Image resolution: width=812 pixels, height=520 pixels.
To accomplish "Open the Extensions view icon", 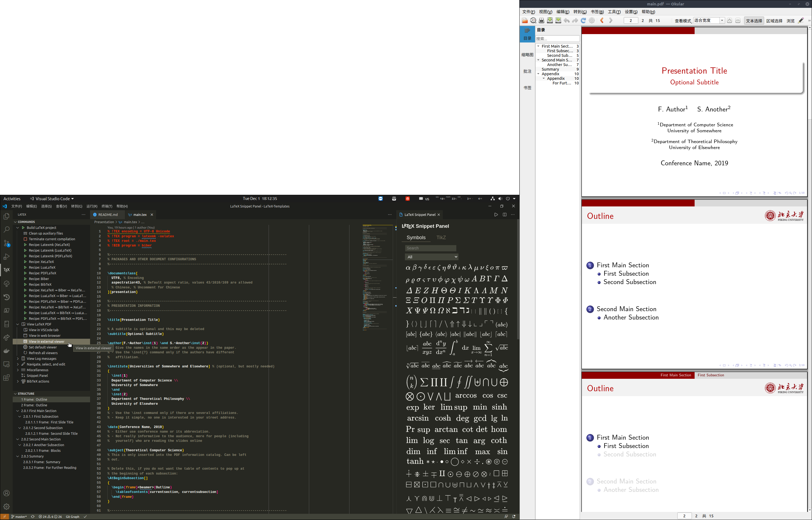I will [x=6, y=378].
